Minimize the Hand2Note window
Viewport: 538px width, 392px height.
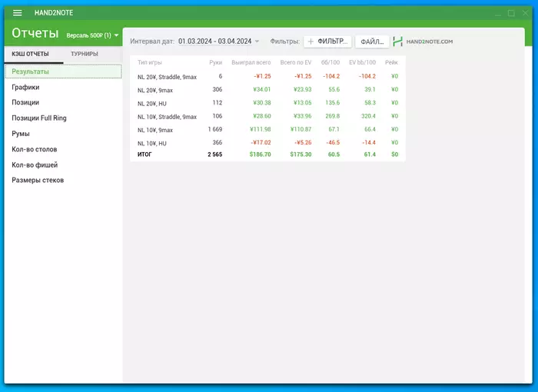[498, 14]
